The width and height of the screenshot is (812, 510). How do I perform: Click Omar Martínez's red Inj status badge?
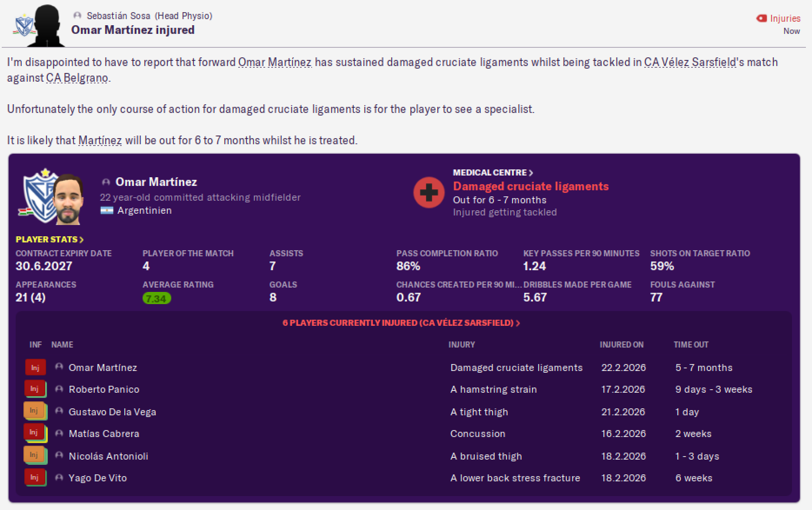pyautogui.click(x=35, y=368)
